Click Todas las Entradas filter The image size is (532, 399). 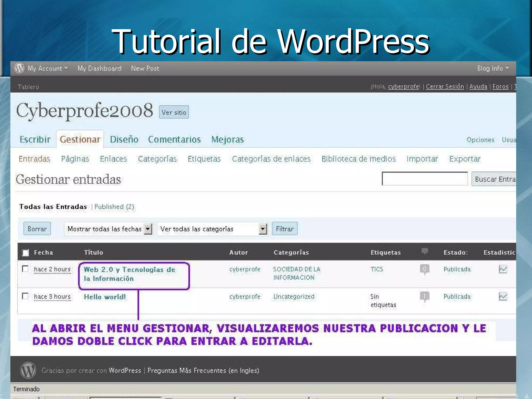53,207
